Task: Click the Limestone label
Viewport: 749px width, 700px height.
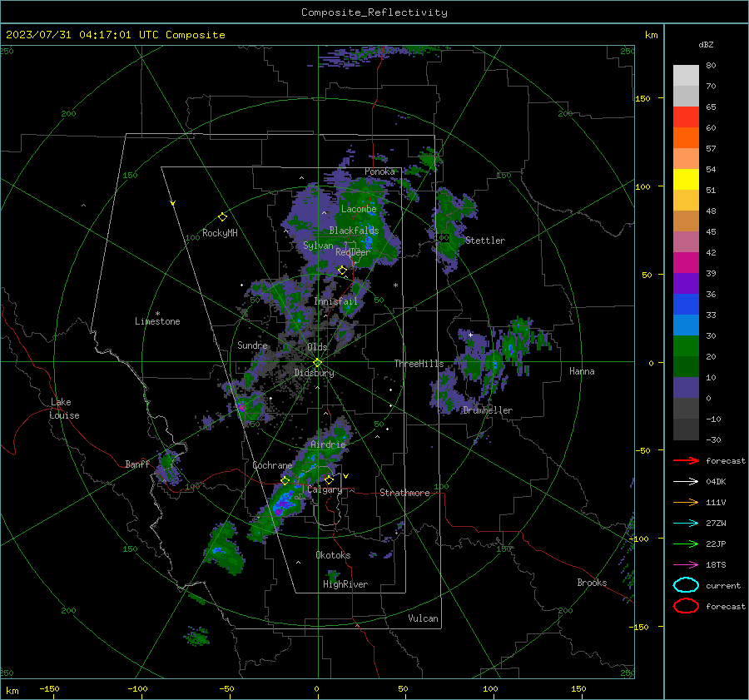Action: point(157,321)
